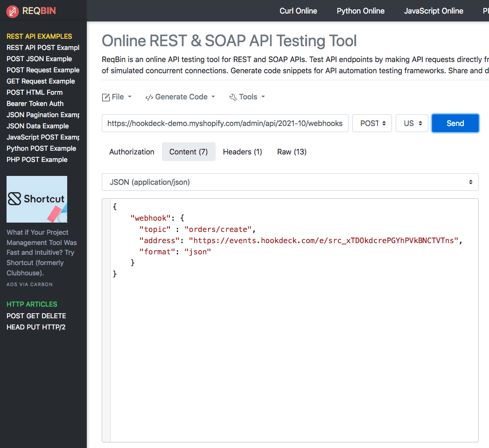This screenshot has height=448, width=489.
Task: Open the Tools wrench icon
Action: pos(233,97)
